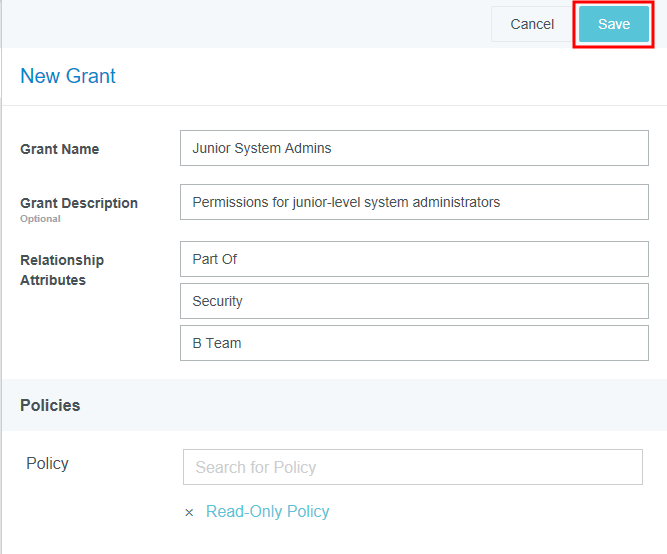Viewport: 667px width, 554px height.
Task: Click the Policy field label
Action: 47,463
